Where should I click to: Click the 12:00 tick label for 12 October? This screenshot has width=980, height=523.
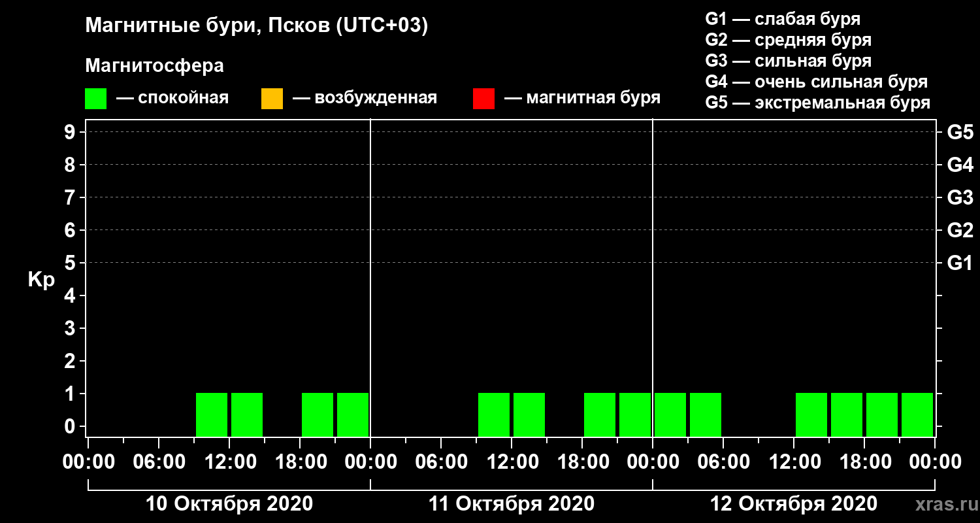point(794,462)
